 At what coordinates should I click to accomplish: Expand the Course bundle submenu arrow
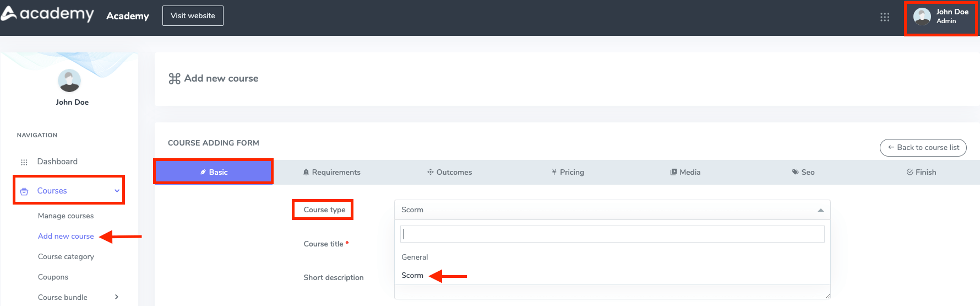[x=117, y=297]
